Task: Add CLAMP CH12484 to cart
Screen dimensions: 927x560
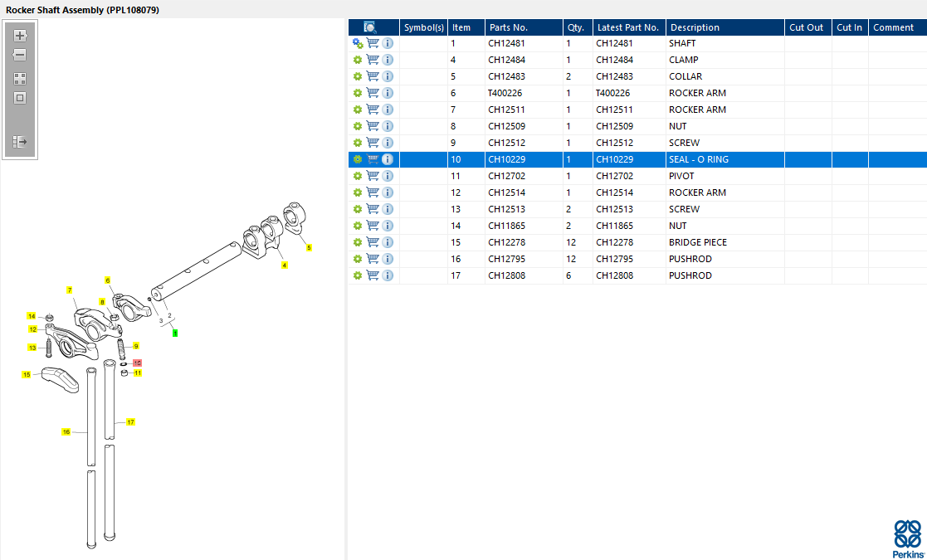Action: pyautogui.click(x=373, y=60)
